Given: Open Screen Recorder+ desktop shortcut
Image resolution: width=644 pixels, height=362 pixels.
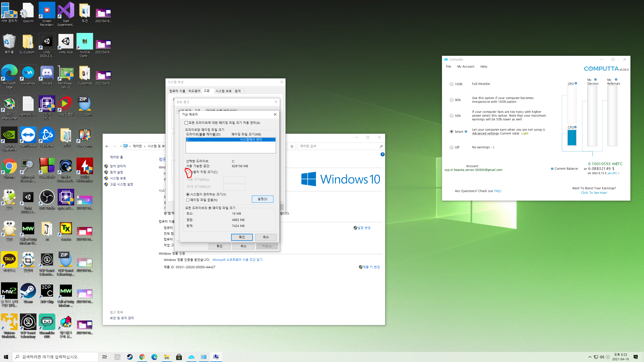Looking at the screenshot, I should coord(47,15).
